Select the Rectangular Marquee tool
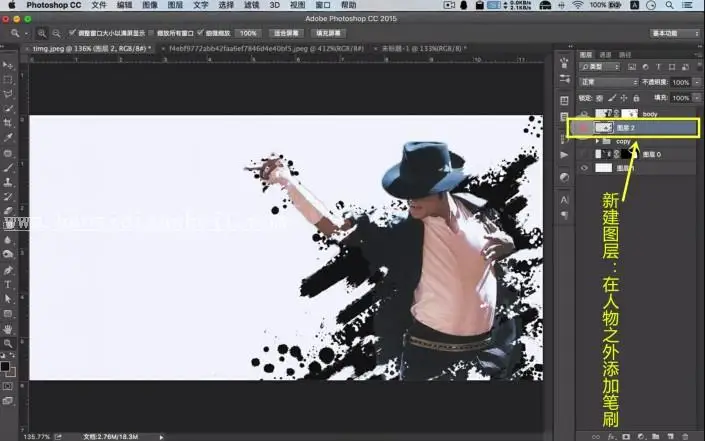 point(8,80)
